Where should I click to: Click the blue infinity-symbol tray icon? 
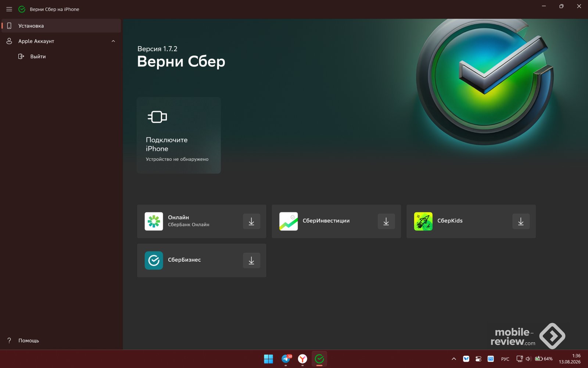(491, 359)
